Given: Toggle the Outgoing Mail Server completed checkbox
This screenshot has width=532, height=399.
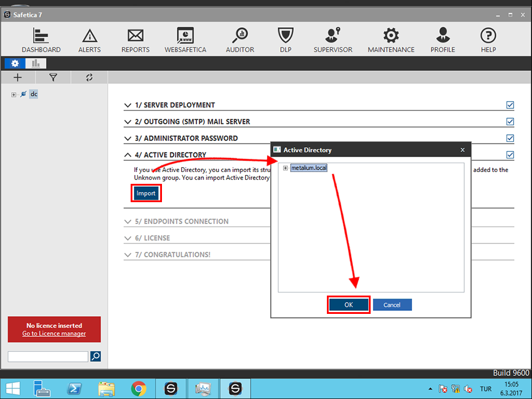Looking at the screenshot, I should pos(510,121).
